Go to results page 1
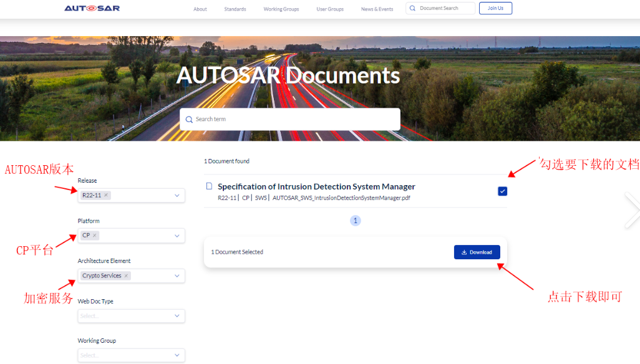This screenshot has width=640, height=364. [x=355, y=221]
